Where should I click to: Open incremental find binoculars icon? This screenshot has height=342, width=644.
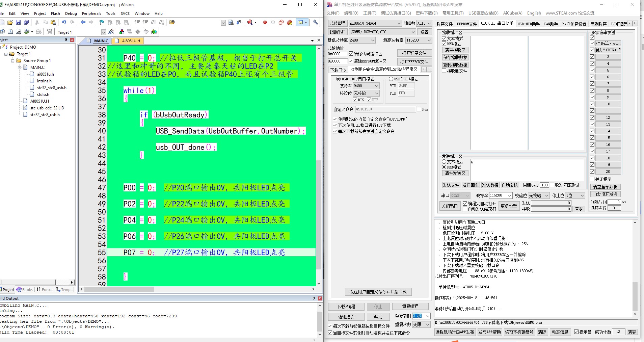tap(239, 22)
